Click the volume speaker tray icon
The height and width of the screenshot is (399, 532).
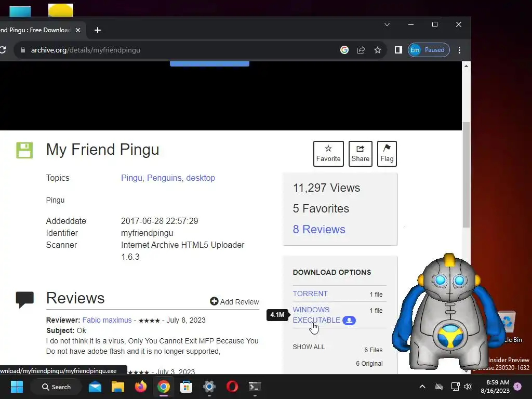coord(468,387)
